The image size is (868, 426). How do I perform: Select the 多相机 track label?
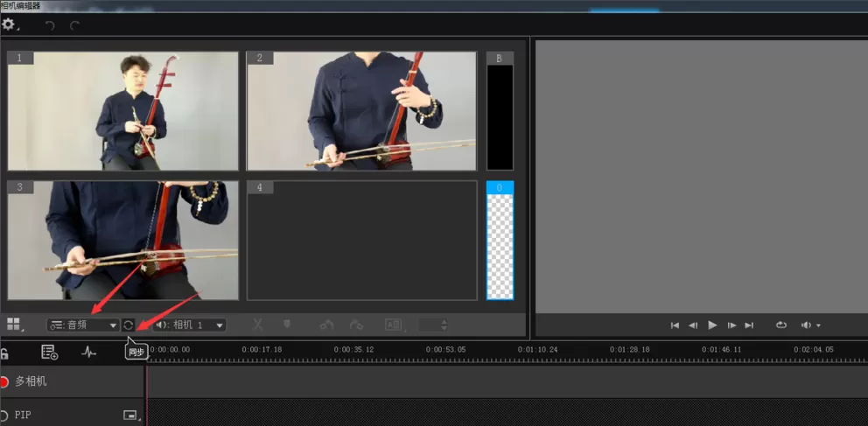[x=31, y=381]
